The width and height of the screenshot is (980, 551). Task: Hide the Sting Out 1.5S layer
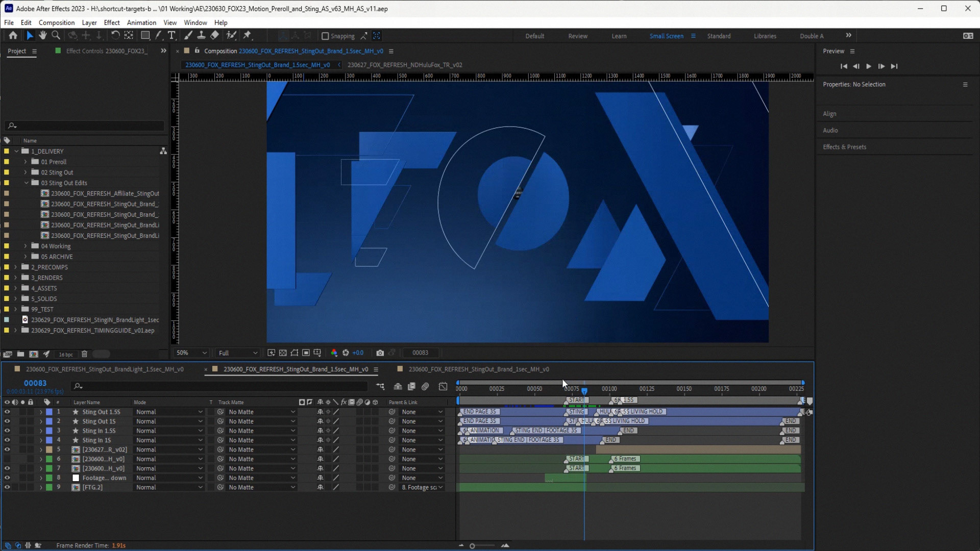coord(7,412)
